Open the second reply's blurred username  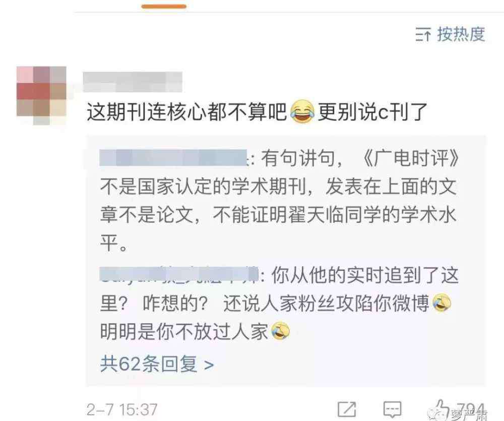(179, 276)
